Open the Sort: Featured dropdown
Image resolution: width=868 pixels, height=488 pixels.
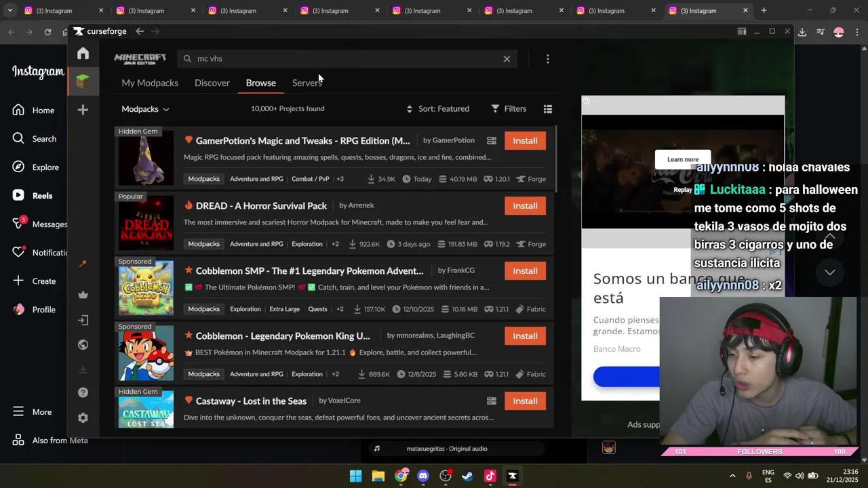[437, 108]
